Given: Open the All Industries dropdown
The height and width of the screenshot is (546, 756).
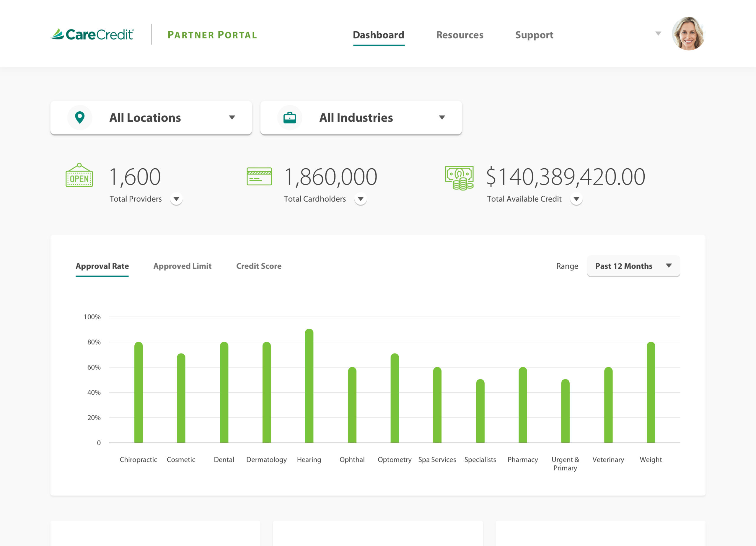Looking at the screenshot, I should pos(361,118).
